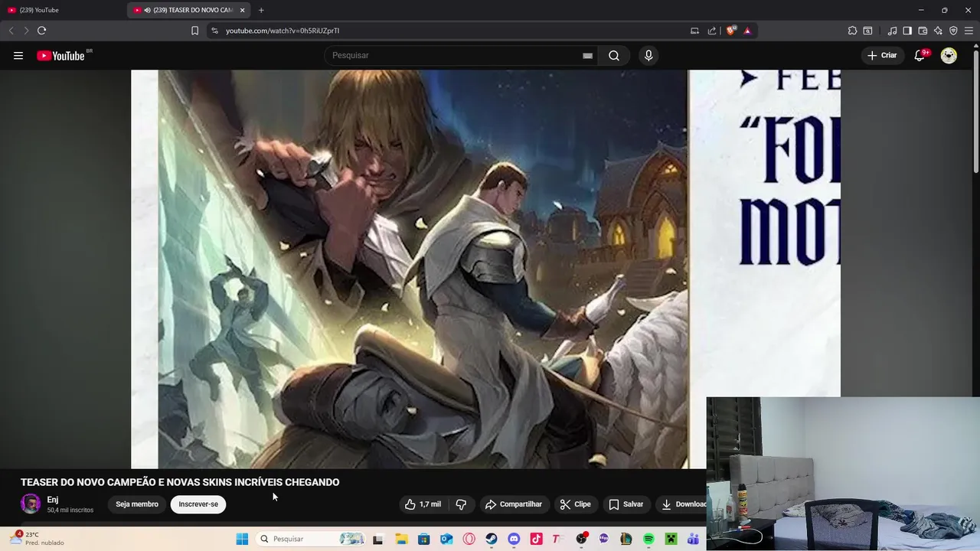The image size is (980, 551).
Task: Share this page from address bar
Action: [x=712, y=31]
